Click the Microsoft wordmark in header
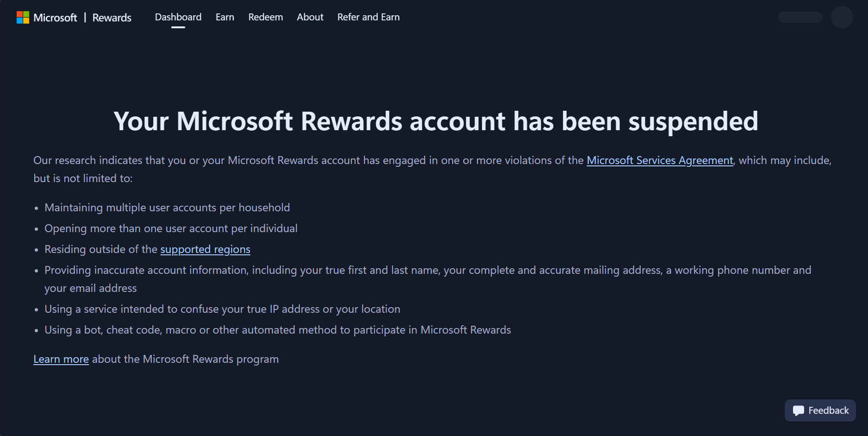The image size is (868, 436). pyautogui.click(x=55, y=18)
